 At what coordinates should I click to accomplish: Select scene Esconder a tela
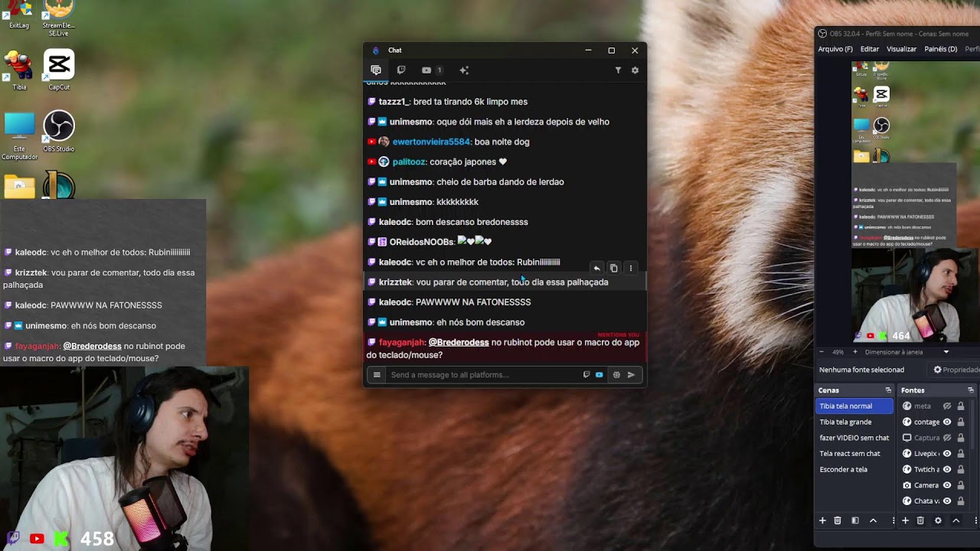coord(854,469)
